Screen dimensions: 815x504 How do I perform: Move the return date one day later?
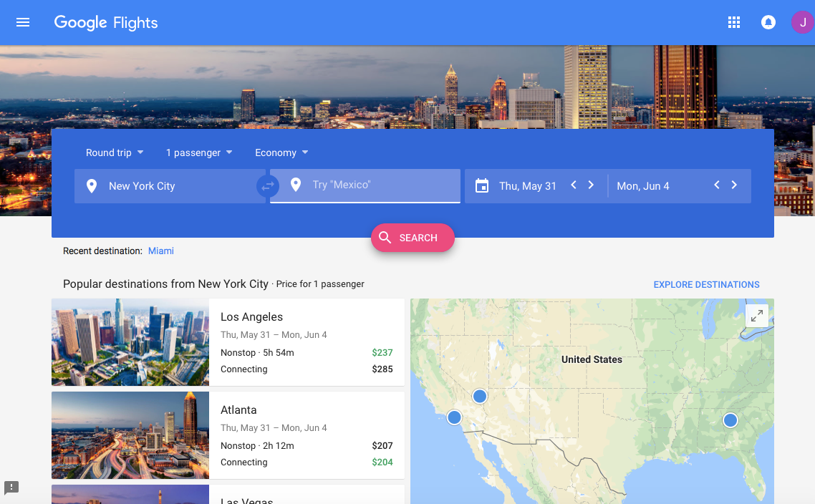tap(734, 185)
